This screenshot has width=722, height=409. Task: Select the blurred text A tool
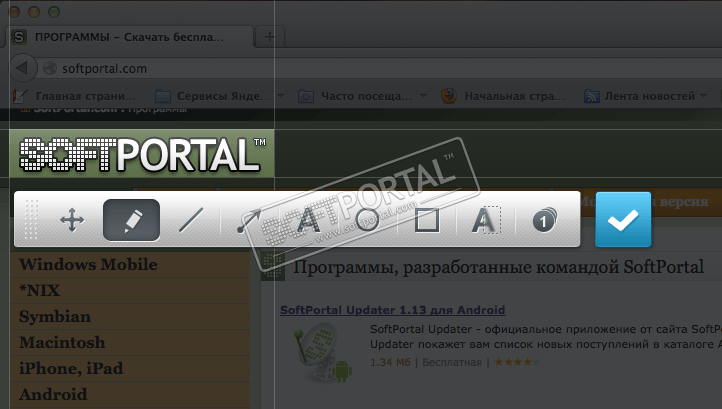click(x=485, y=220)
